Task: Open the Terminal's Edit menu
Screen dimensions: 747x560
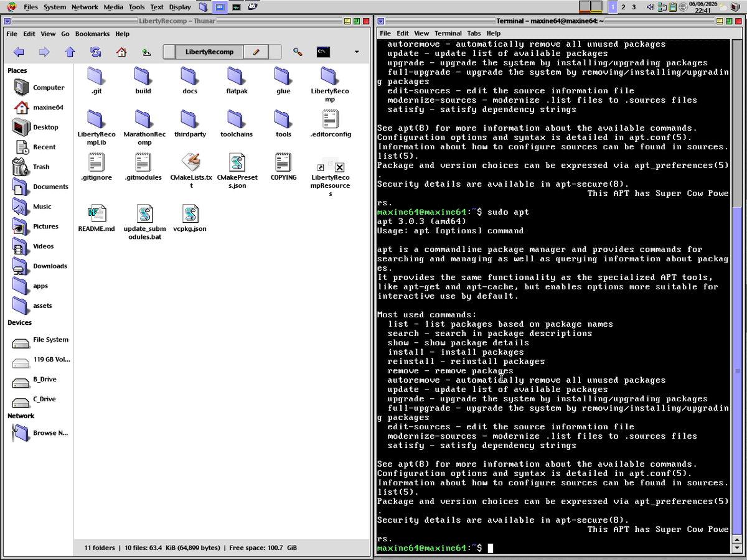Action: tap(403, 33)
